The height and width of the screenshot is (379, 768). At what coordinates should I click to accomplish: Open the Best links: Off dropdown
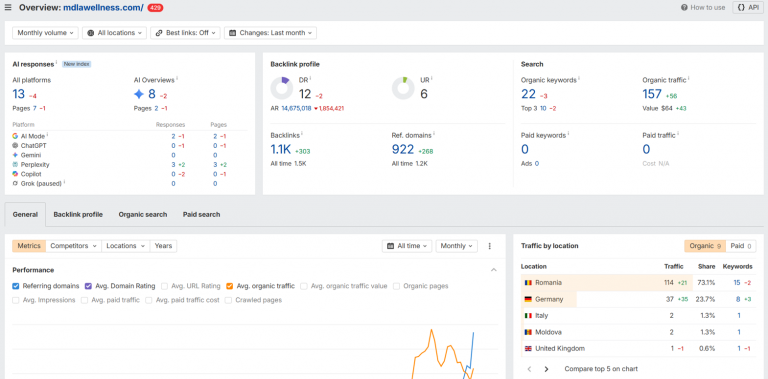[186, 33]
